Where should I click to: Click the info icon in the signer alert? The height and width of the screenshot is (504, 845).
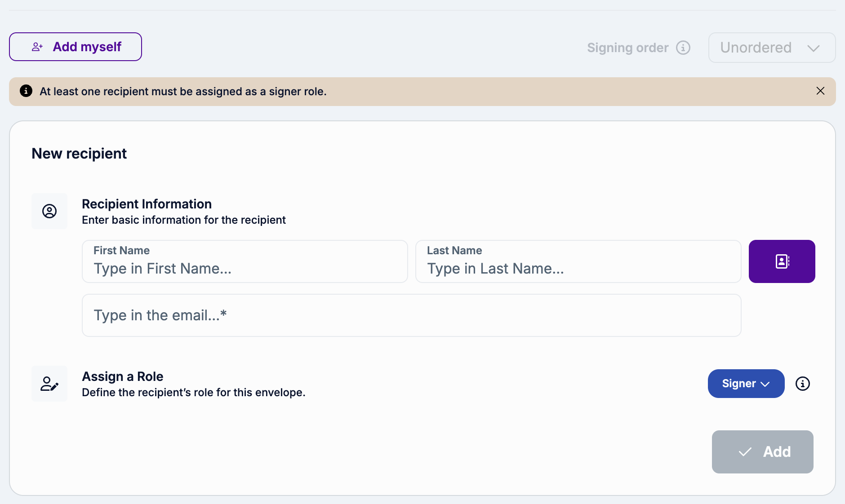click(26, 91)
